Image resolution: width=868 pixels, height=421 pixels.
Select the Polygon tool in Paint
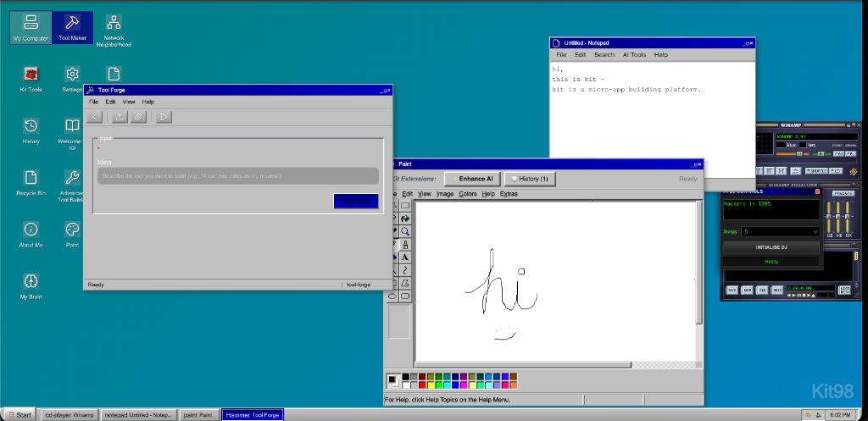click(405, 283)
